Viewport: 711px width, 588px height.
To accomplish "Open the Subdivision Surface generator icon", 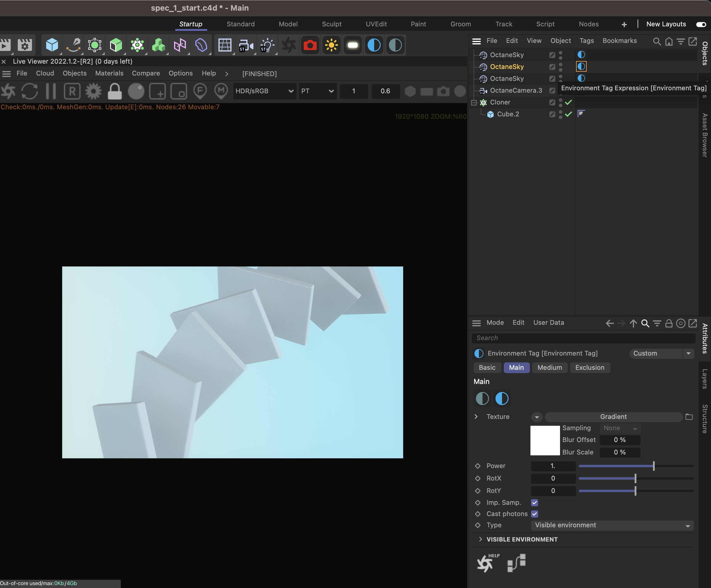I will tap(94, 45).
